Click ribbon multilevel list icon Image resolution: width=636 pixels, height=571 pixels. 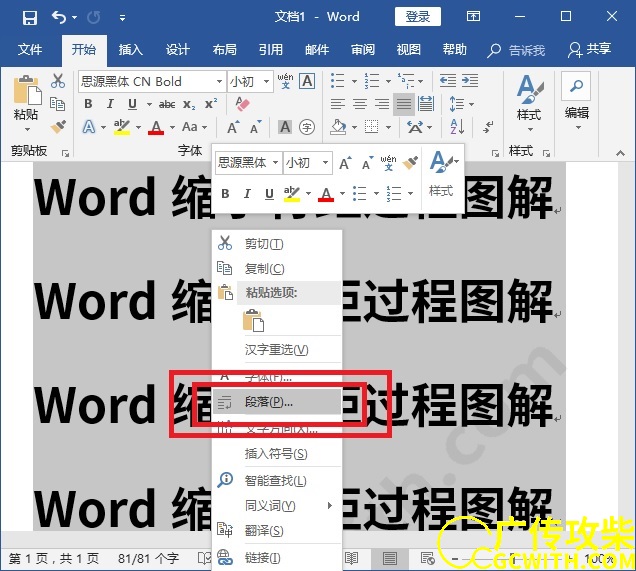[x=406, y=81]
